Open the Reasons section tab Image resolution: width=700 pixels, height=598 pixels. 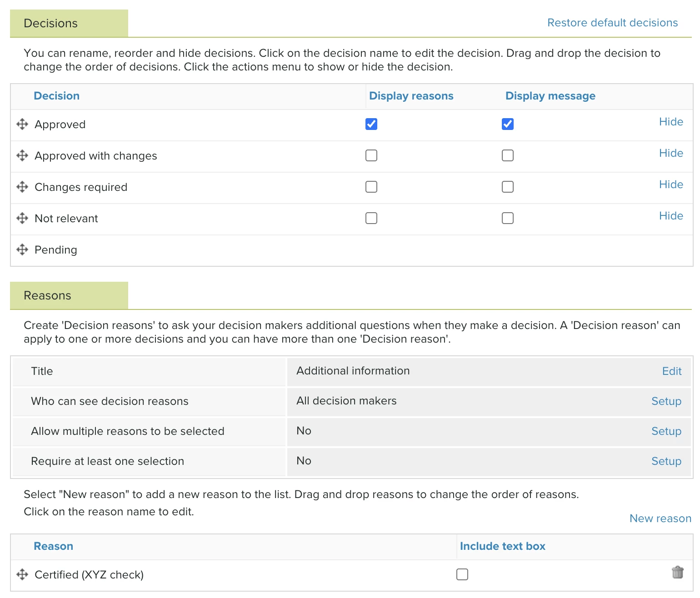(x=69, y=295)
